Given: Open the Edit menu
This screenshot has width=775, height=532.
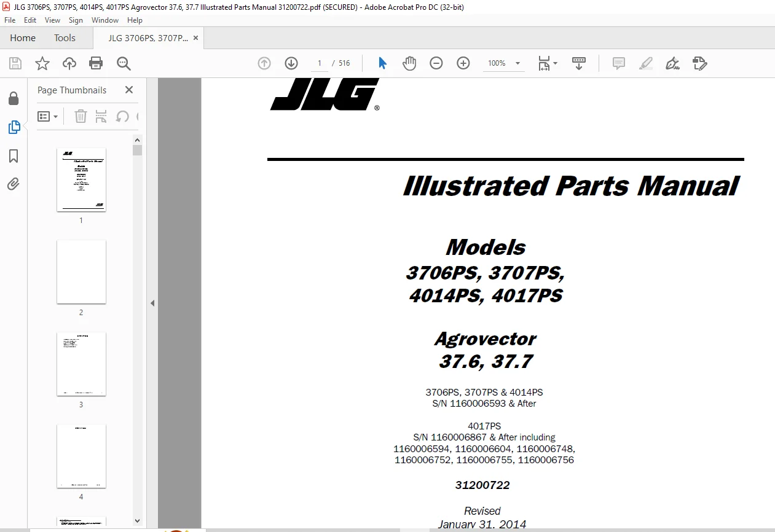Looking at the screenshot, I should [30, 20].
